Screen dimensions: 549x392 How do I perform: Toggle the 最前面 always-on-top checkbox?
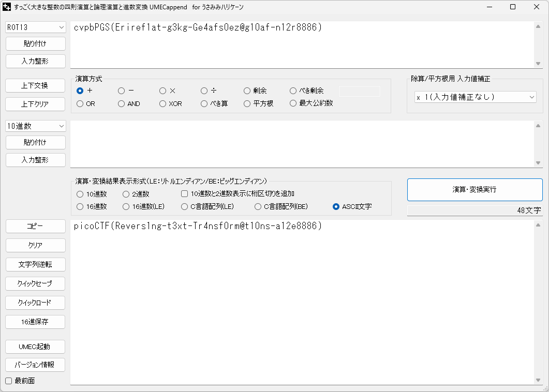tap(9, 381)
